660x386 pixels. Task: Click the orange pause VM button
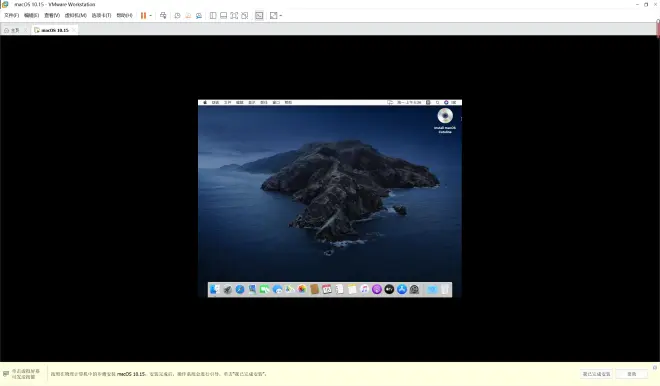pos(143,16)
